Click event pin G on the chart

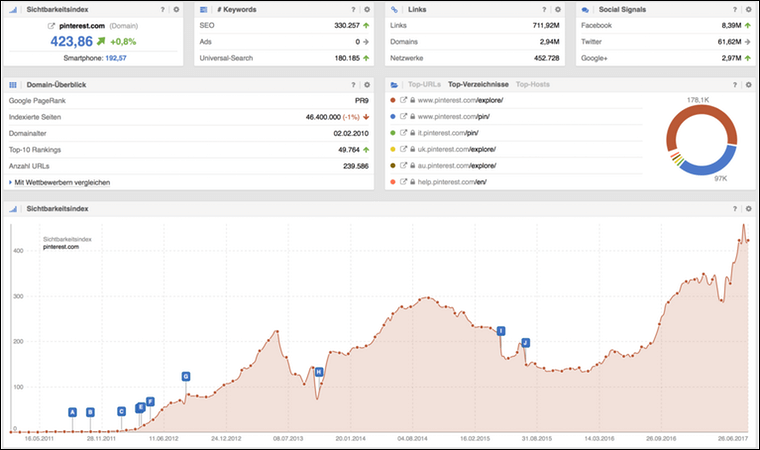click(x=185, y=377)
